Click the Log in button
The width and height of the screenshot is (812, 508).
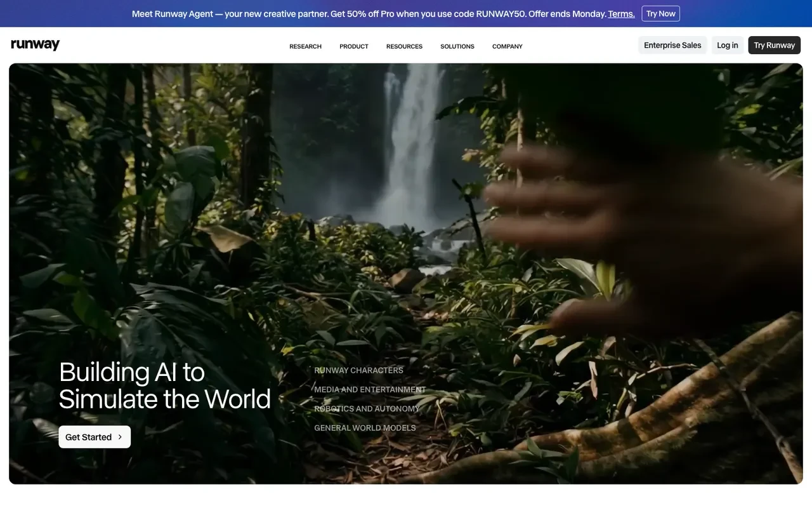click(728, 45)
